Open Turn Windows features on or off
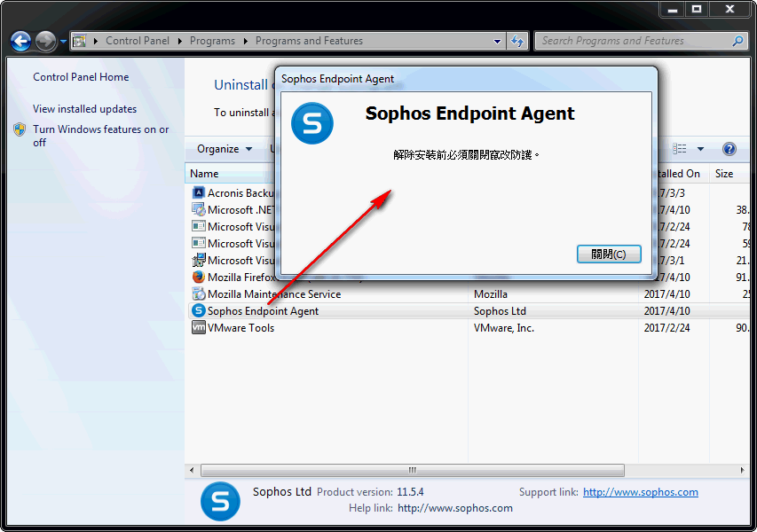The height and width of the screenshot is (532, 757). point(101,136)
